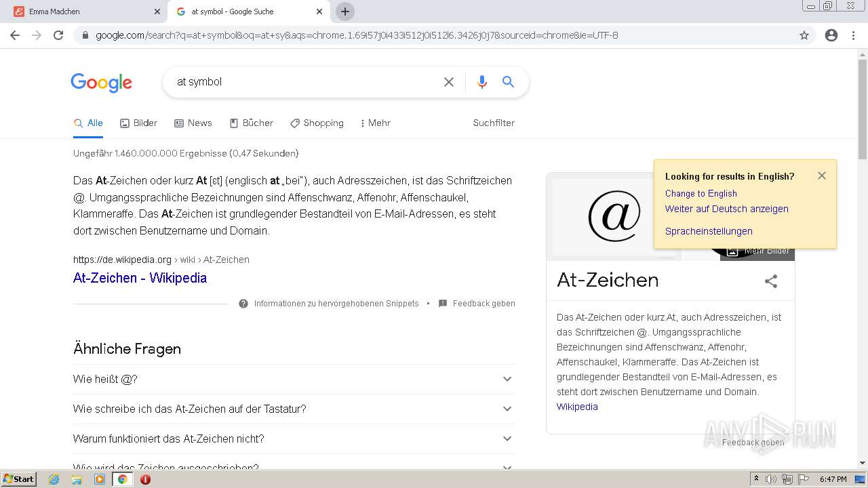Switch to Bücher results tab
Screen dimensions: 868x488
252,123
